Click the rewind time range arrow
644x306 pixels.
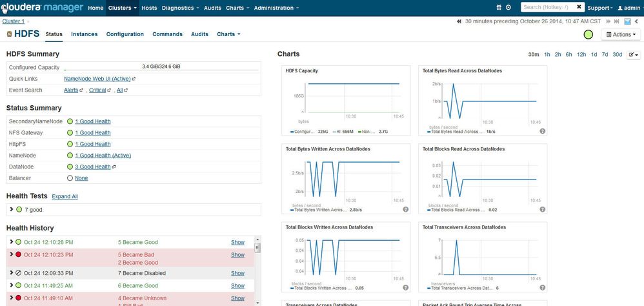[x=459, y=21]
